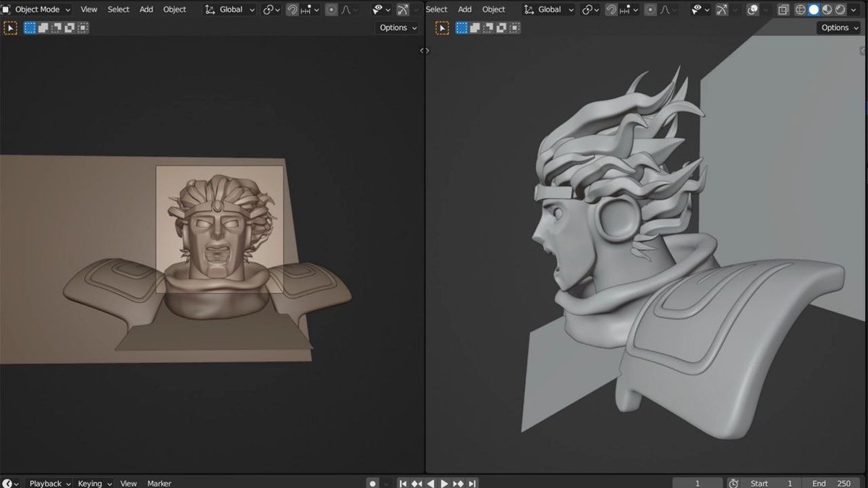Jump to timeline start frame
Screen dimensions: 868x488
coord(403,483)
